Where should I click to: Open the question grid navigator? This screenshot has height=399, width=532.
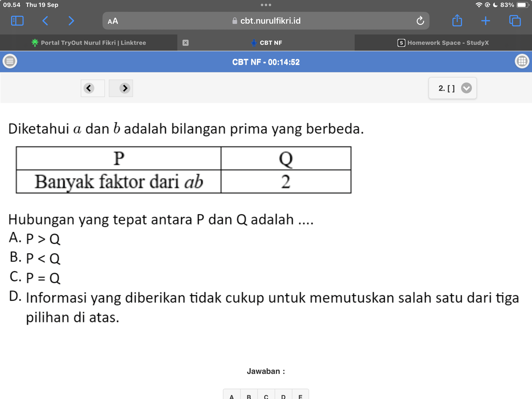[522, 61]
